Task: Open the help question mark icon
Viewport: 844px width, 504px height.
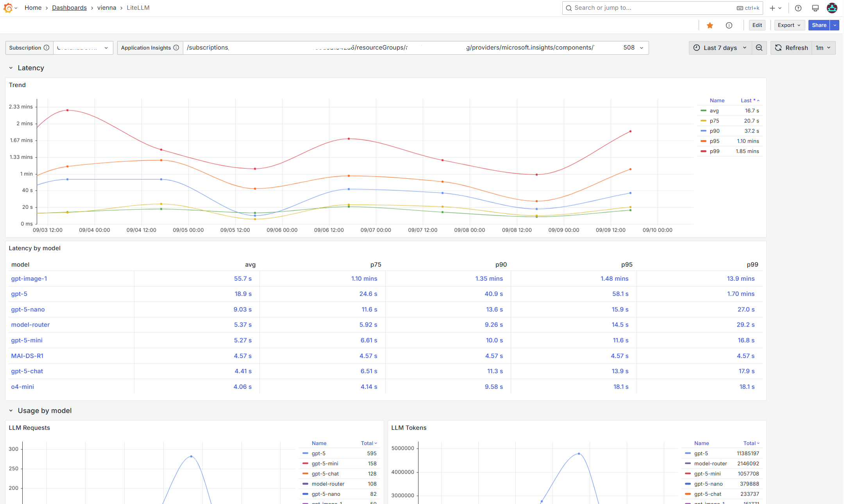Action: [798, 8]
